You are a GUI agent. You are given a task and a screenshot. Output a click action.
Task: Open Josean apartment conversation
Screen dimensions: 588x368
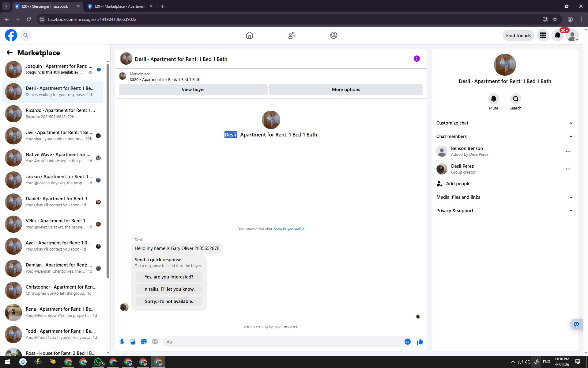click(x=53, y=180)
